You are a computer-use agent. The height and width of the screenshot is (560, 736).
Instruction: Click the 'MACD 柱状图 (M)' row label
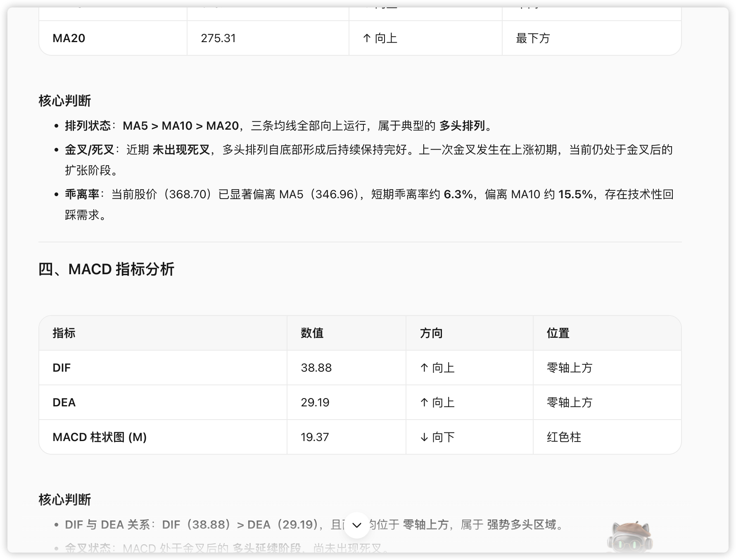[x=100, y=437]
